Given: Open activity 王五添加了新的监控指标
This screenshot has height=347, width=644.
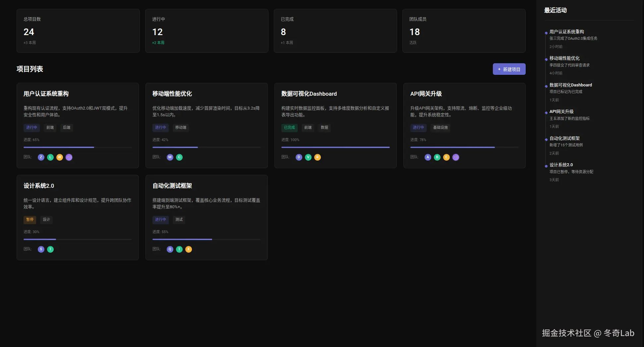Looking at the screenshot, I should tap(569, 119).
